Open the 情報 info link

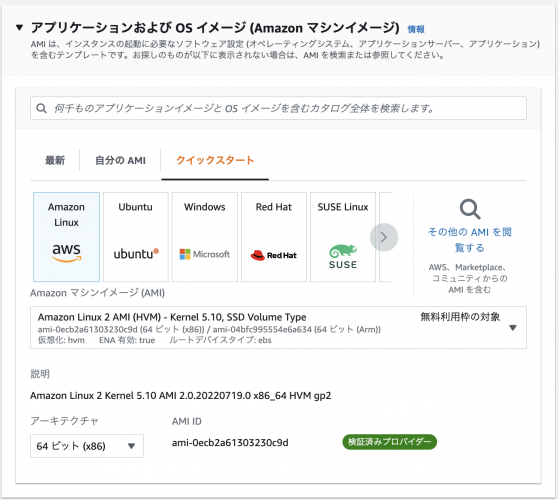pyautogui.click(x=416, y=29)
